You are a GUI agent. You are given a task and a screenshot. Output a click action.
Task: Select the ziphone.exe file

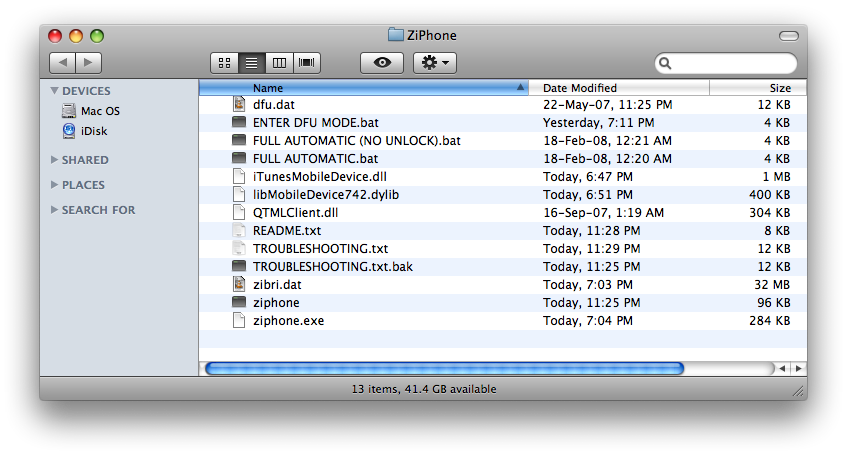288,321
